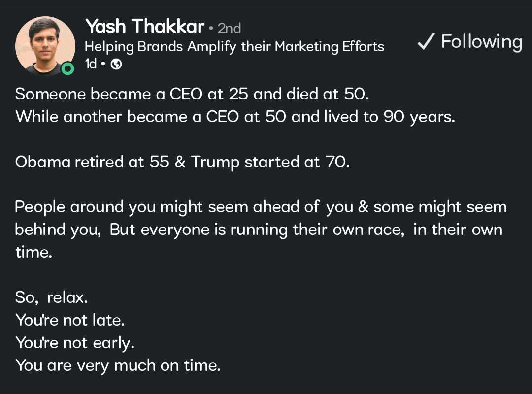
Task: Click the line starting People around you
Action: pos(261,207)
